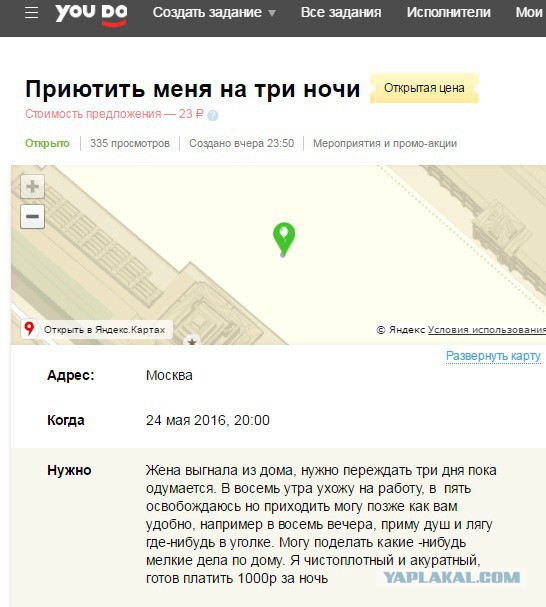Click the task title Приютить меня на три ночи

pyautogui.click(x=193, y=89)
